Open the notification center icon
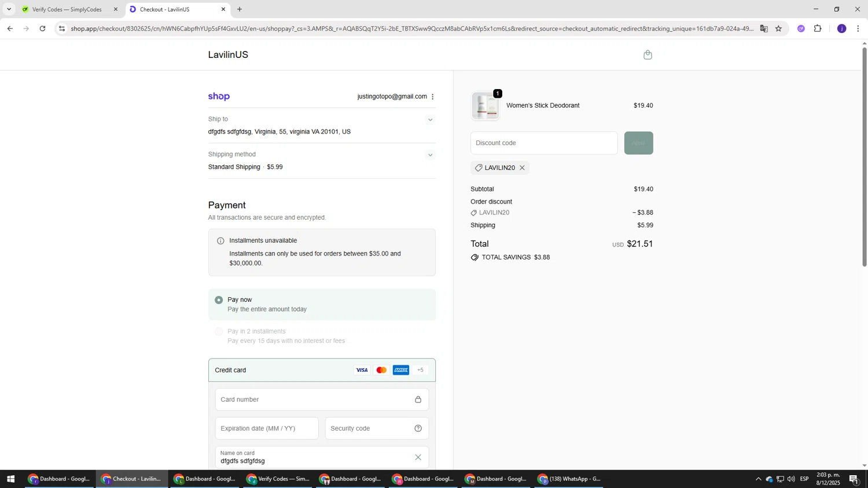The width and height of the screenshot is (868, 488). (x=854, y=479)
